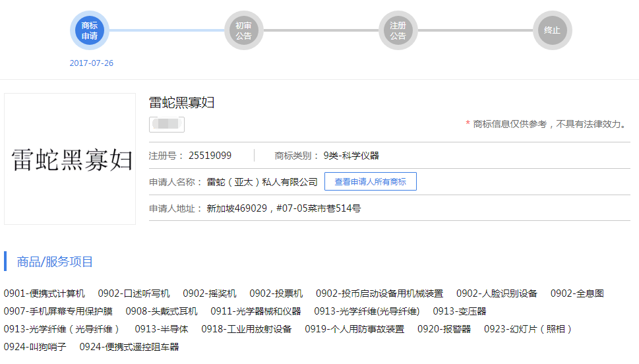The image size is (639, 364).
Task: Select item 0913-变压器
Action: tap(459, 311)
